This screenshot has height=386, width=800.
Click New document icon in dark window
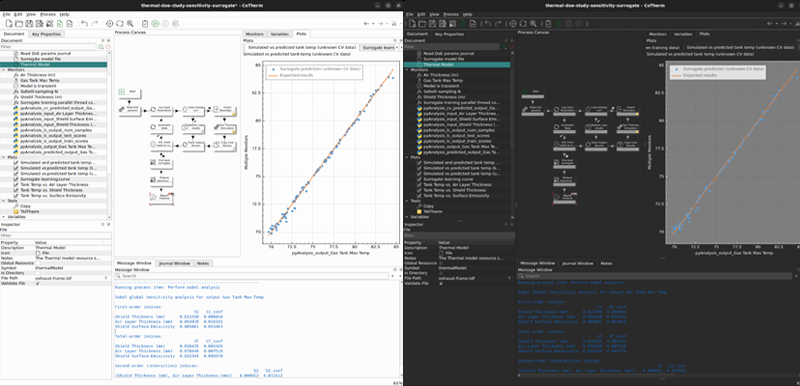point(412,24)
